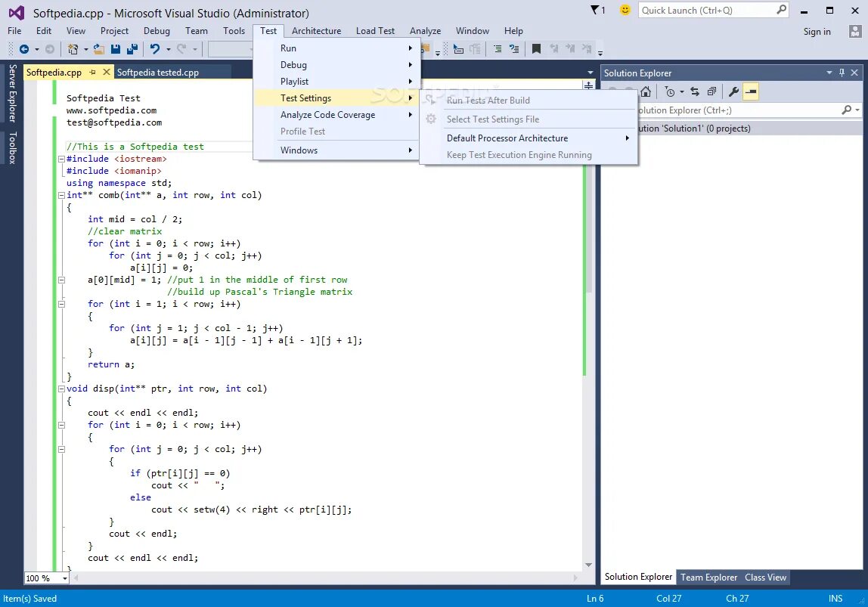Open the Analyze menu
Screen dimensions: 868x607
click(425, 31)
